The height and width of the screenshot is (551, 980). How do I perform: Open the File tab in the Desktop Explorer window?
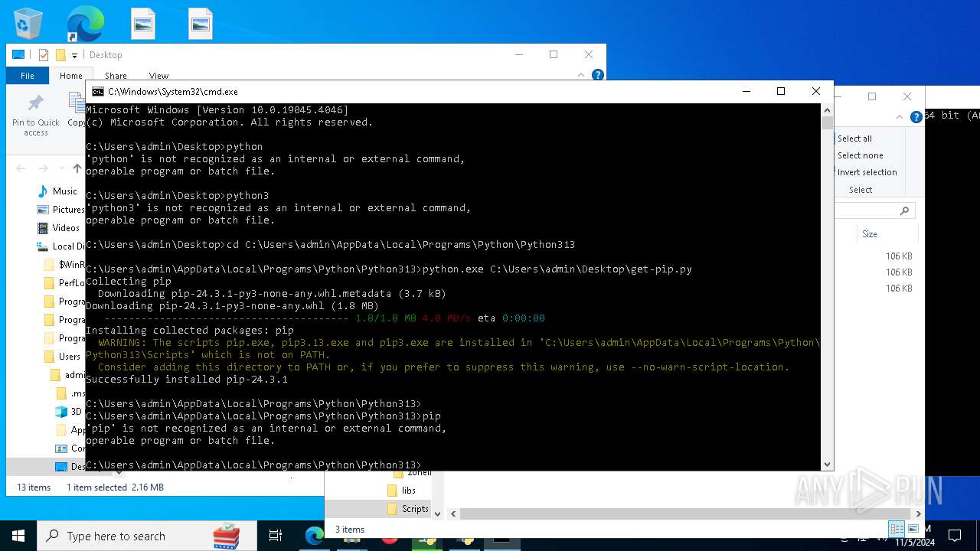(x=28, y=76)
